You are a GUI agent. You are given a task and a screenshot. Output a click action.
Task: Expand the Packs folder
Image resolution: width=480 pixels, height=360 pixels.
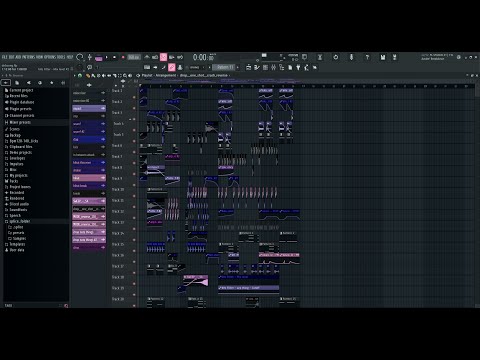point(14,181)
